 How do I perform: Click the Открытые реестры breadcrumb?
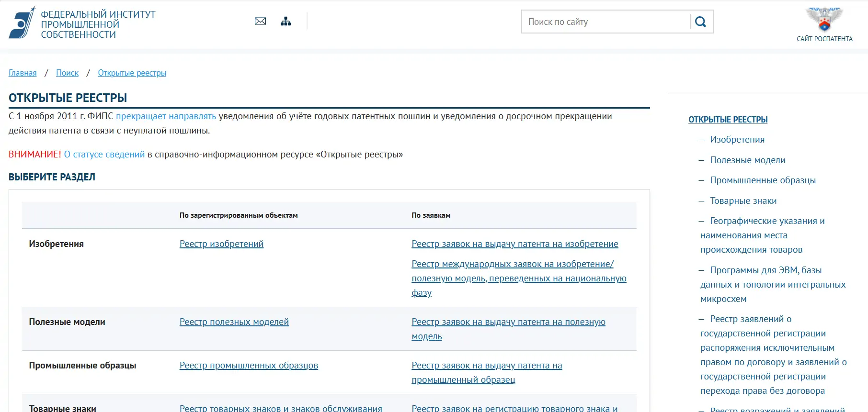point(132,73)
